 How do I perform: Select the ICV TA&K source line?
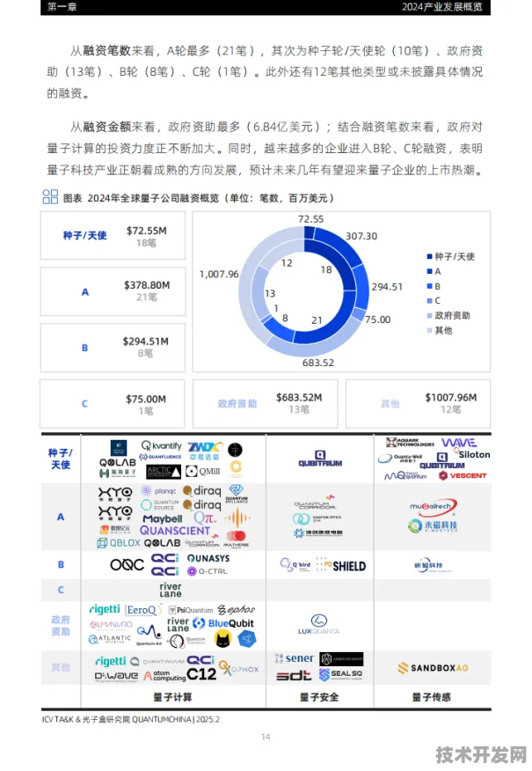pos(131,719)
